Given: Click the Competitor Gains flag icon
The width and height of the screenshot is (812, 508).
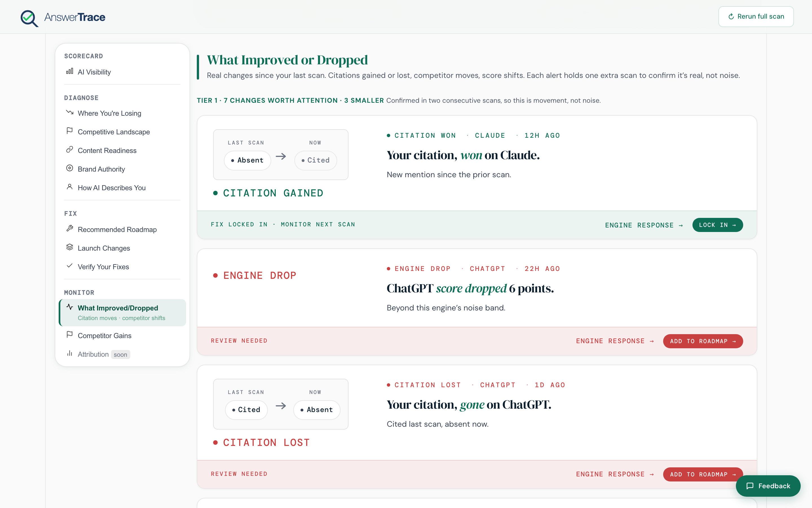Looking at the screenshot, I should [x=69, y=335].
